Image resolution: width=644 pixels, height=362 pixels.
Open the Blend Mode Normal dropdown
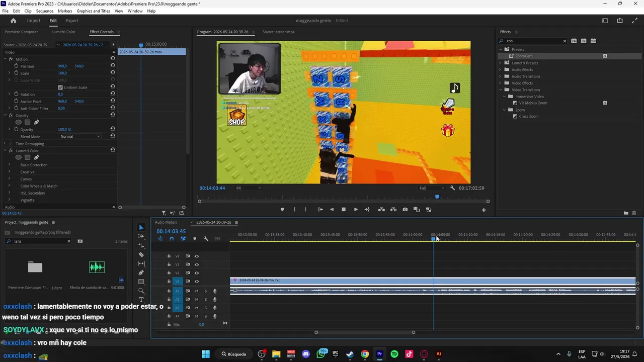80,137
